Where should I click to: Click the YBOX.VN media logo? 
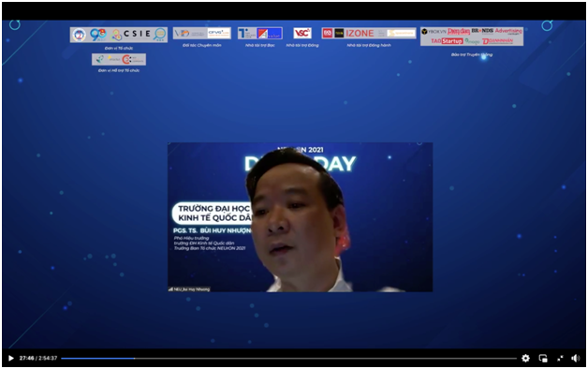point(434,32)
